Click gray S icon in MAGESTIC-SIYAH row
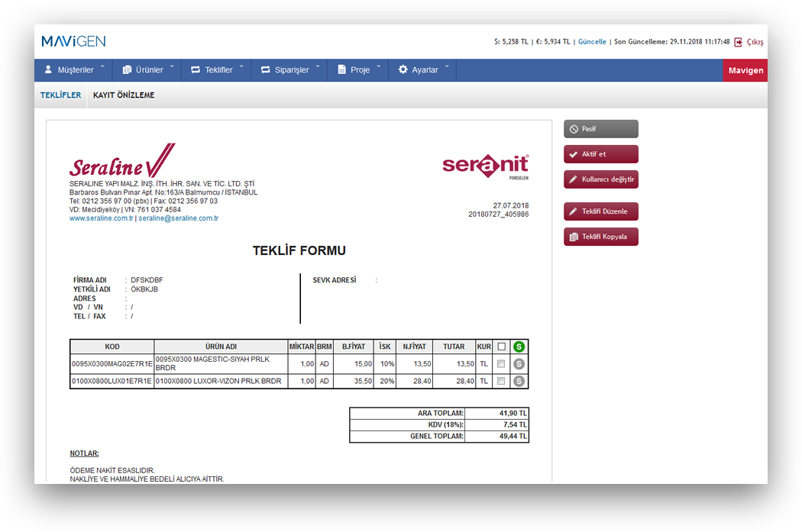 click(x=519, y=364)
